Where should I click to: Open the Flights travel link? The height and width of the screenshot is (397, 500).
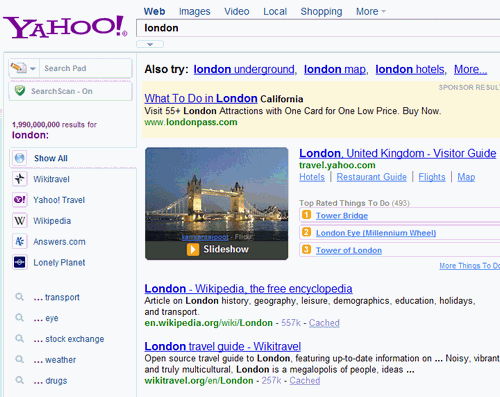coord(432,177)
